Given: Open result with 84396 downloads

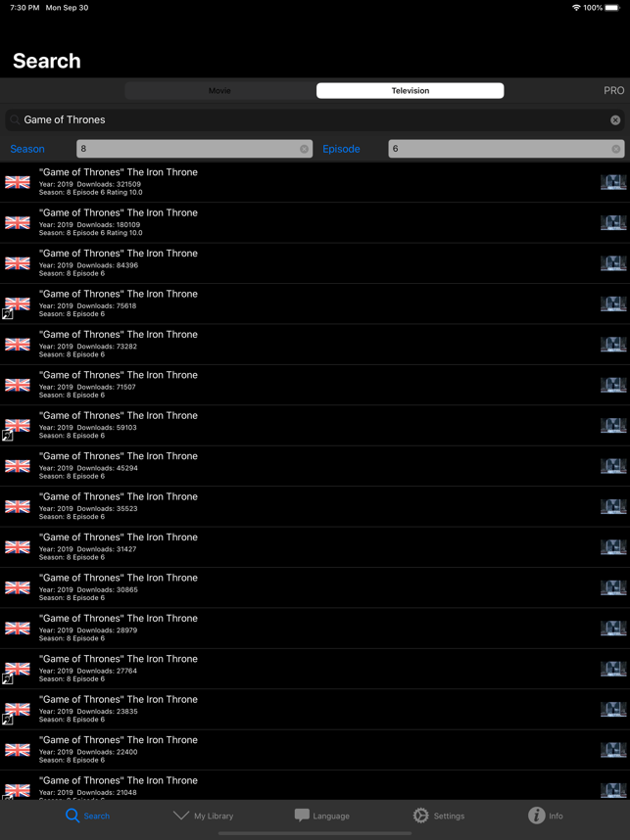Looking at the screenshot, I should pos(315,263).
